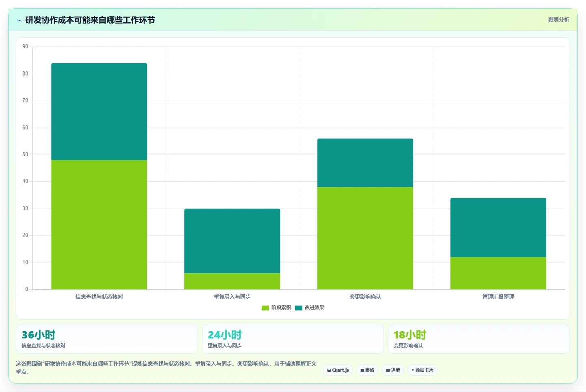Click the 信息查找与状态核对 x-axis label

99,297
